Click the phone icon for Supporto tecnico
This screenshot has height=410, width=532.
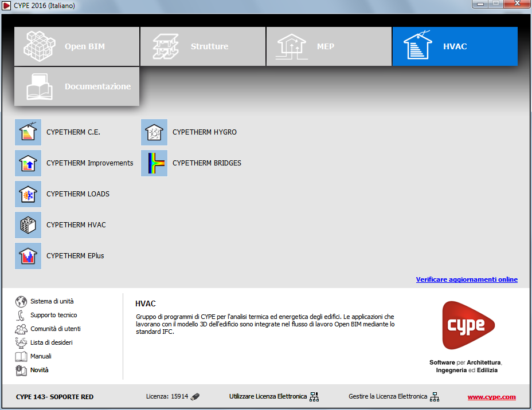pos(21,315)
